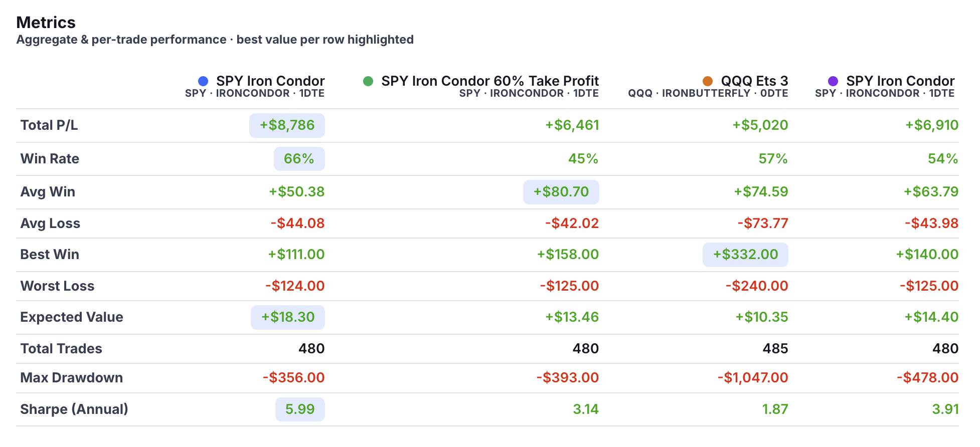Click the green dot beside 60% Take Profit
980x447 pixels.
[368, 81]
